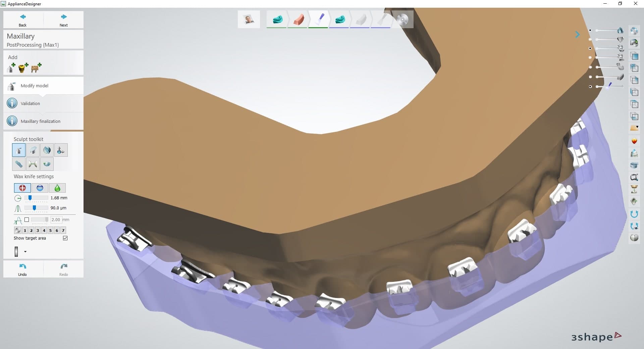The image size is (644, 349).
Task: Select the flatten tool in Sculpt toolkit
Action: (x=33, y=150)
